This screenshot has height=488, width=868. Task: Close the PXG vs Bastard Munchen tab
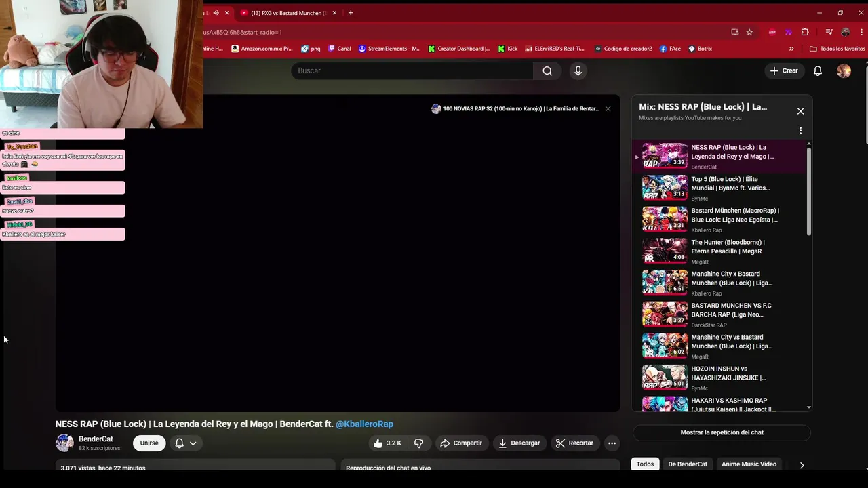[x=334, y=13]
